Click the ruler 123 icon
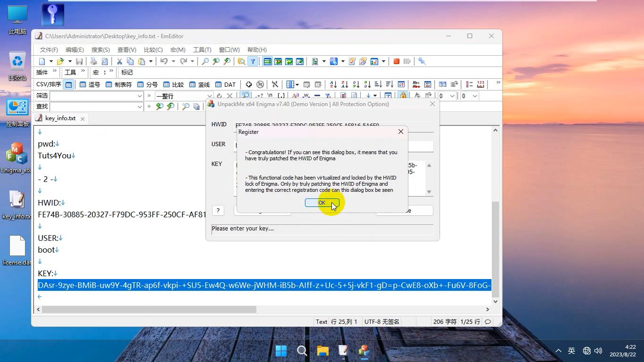Screen dimensions: 644x362 (x=480, y=84)
